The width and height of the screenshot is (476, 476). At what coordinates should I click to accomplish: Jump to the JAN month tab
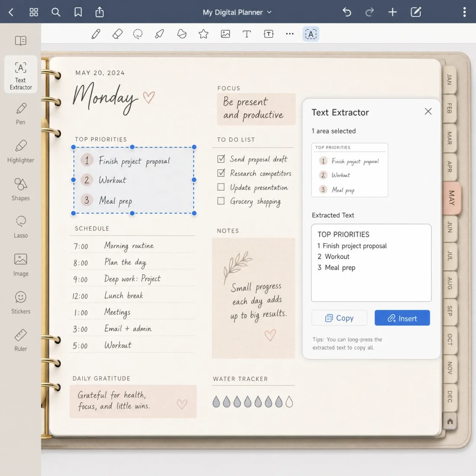point(450,80)
